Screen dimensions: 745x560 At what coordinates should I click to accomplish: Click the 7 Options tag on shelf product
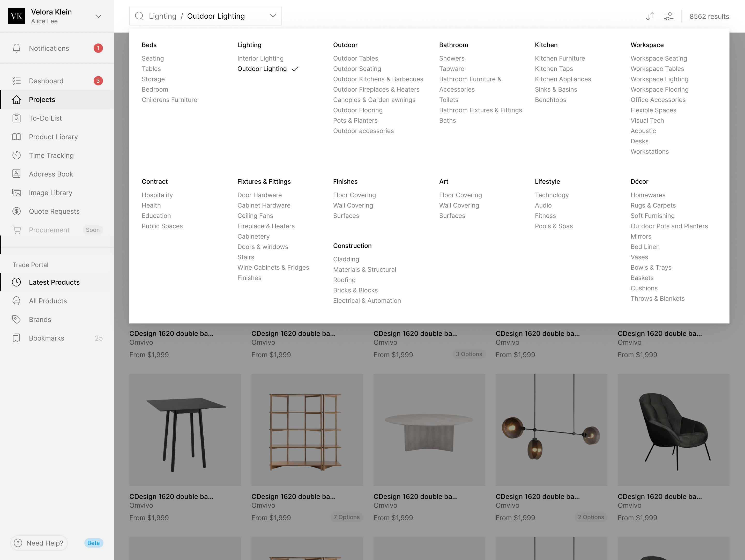pyautogui.click(x=346, y=517)
